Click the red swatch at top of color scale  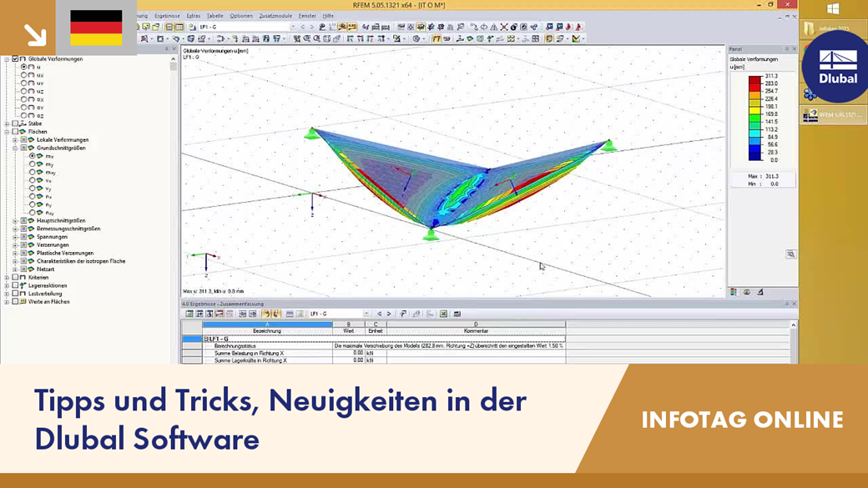point(754,80)
